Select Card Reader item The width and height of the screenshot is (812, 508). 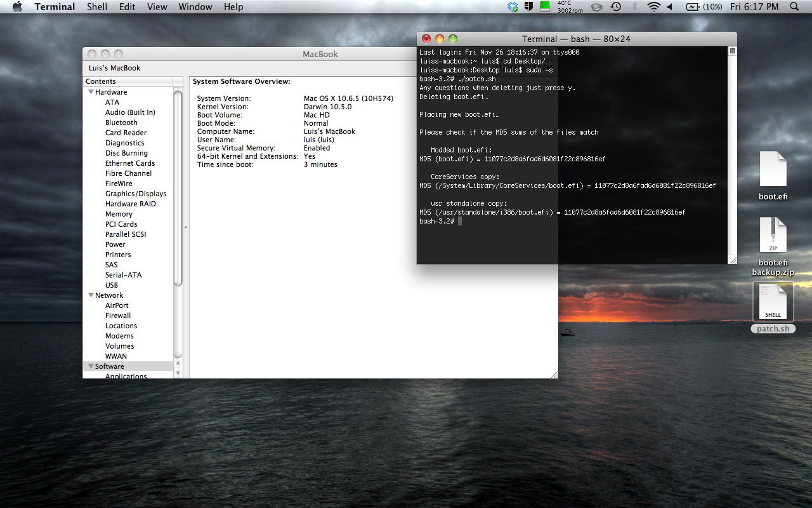(126, 133)
